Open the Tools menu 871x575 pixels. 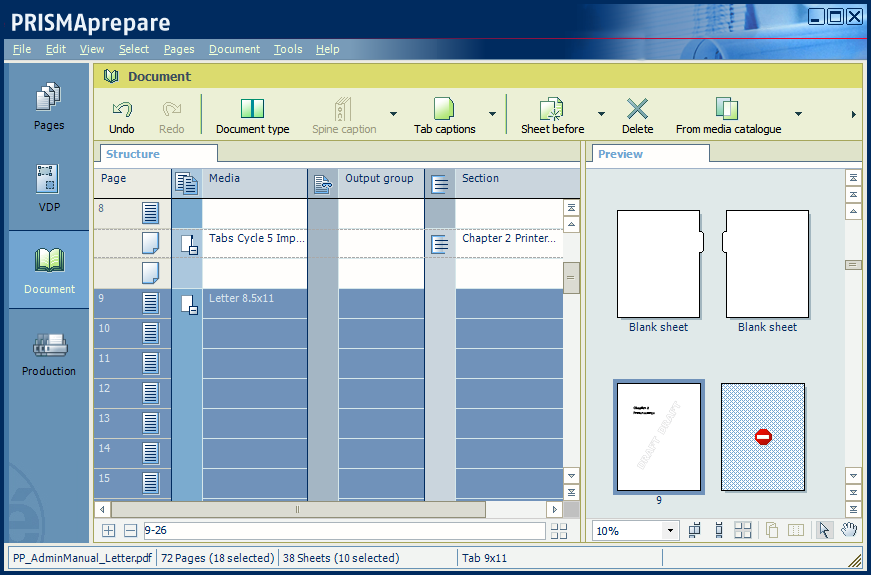click(288, 49)
